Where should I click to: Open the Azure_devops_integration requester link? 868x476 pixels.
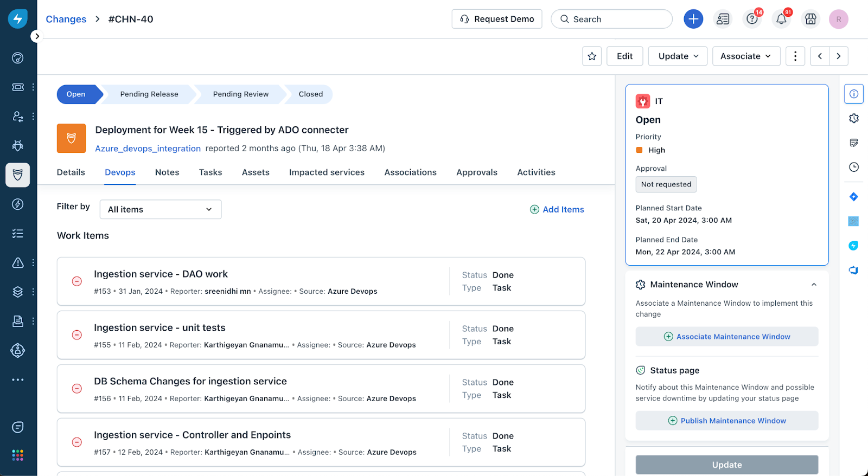pyautogui.click(x=148, y=149)
